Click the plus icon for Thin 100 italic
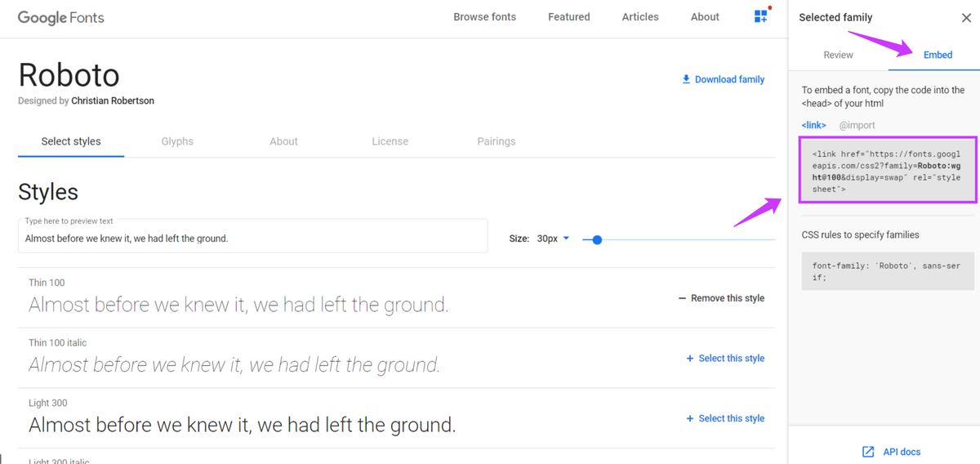Image resolution: width=980 pixels, height=464 pixels. click(x=690, y=359)
